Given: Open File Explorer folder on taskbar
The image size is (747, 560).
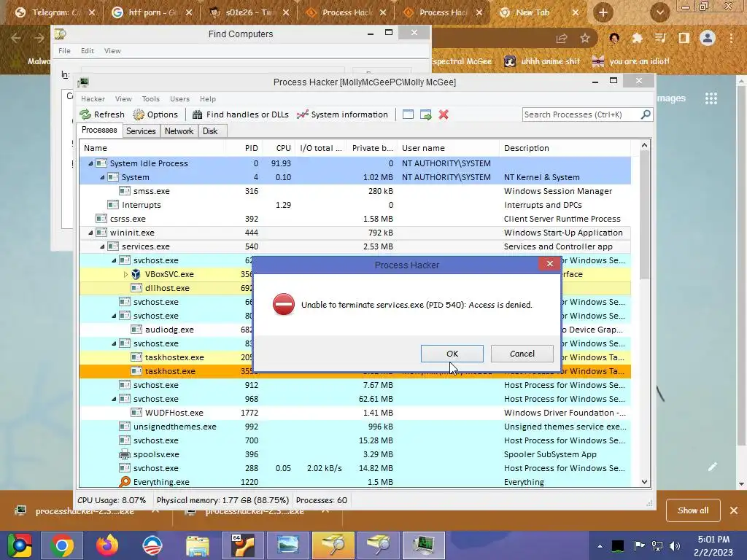Looking at the screenshot, I should 197,545.
